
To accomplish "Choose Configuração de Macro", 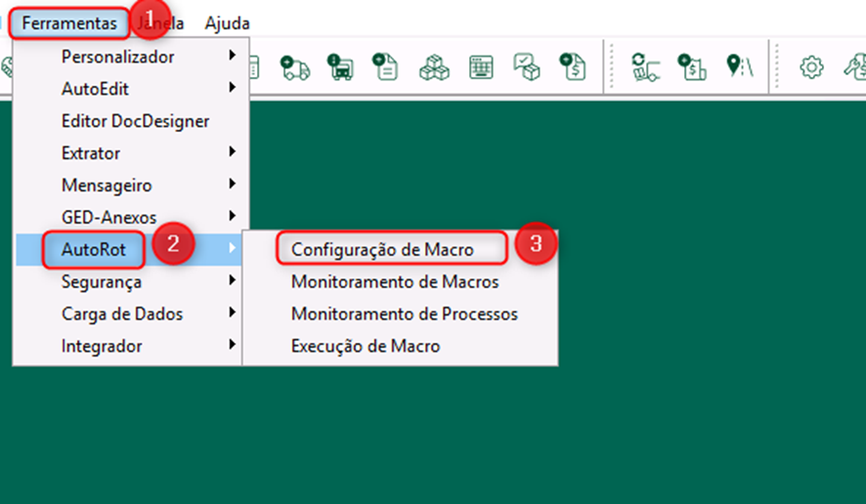I will point(400,249).
